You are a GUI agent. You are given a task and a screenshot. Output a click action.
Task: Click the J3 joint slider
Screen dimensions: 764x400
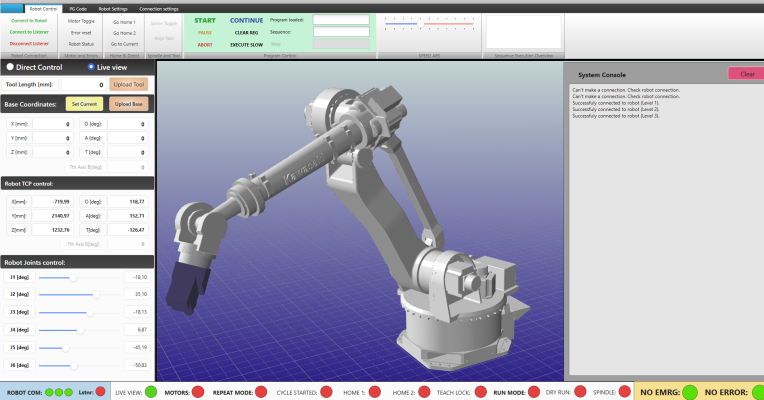pos(79,312)
